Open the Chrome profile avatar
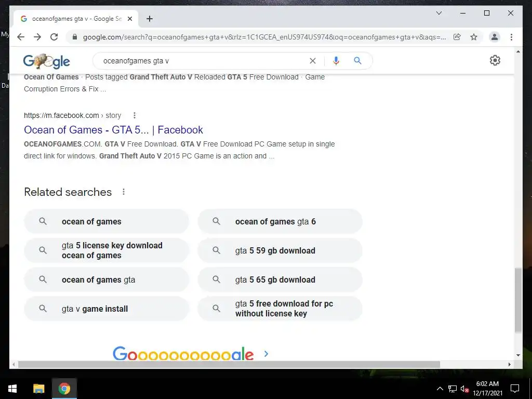Viewport: 532px width, 399px height. (495, 37)
